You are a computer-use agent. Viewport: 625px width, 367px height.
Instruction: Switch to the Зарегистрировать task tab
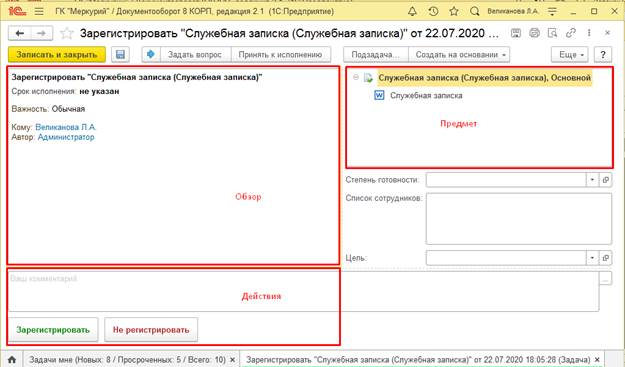(x=418, y=360)
